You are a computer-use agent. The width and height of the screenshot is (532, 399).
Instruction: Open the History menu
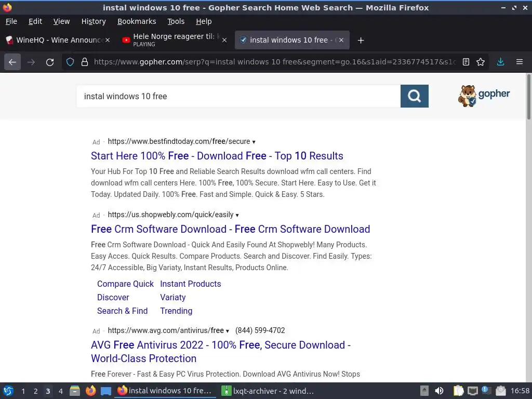pyautogui.click(x=94, y=21)
